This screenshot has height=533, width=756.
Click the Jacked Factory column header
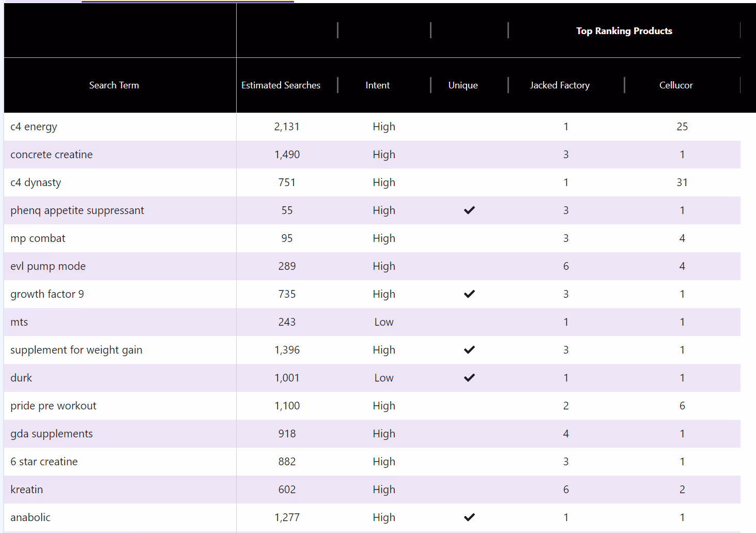[560, 85]
